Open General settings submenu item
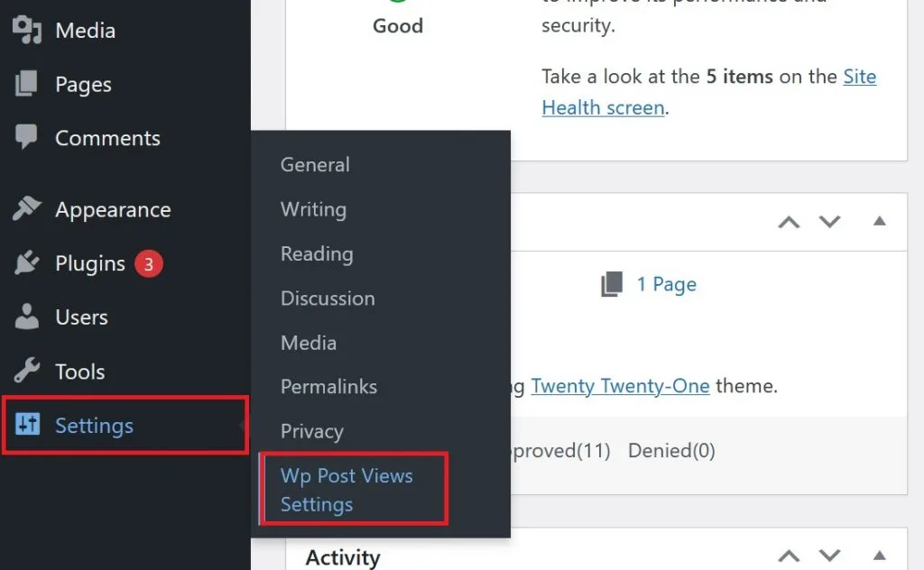Screen dimensions: 924x570 [x=315, y=164]
